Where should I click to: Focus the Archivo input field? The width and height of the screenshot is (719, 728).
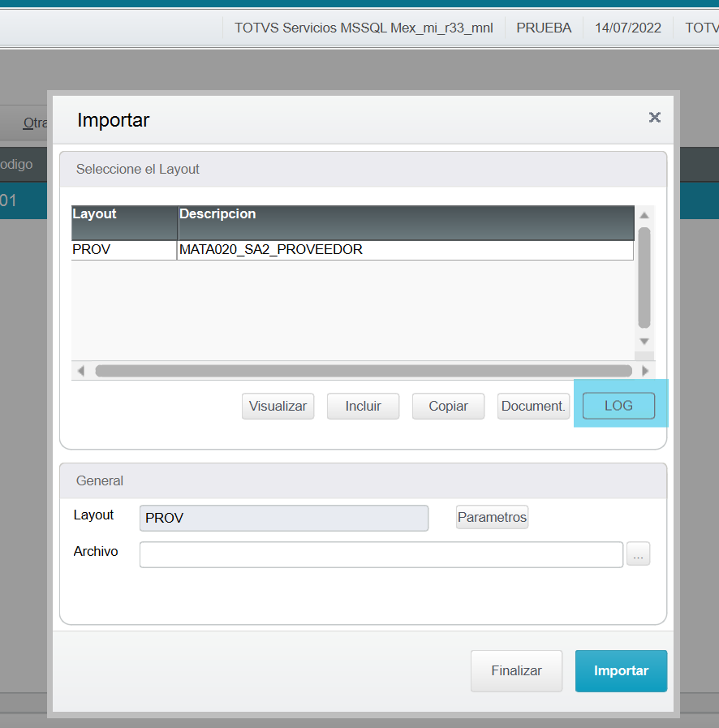pos(381,554)
